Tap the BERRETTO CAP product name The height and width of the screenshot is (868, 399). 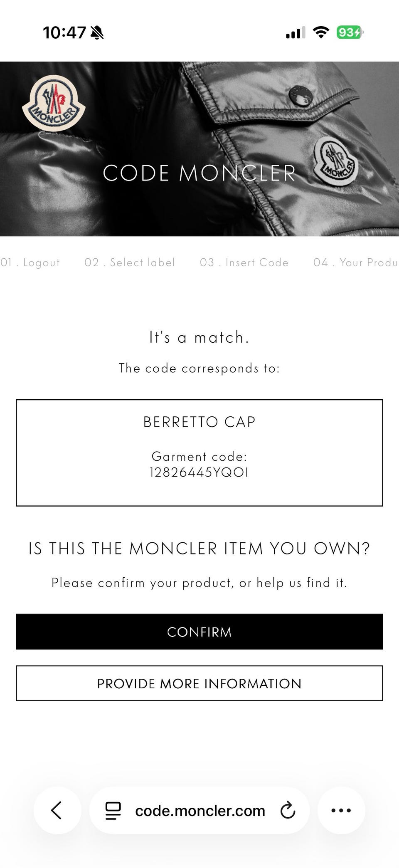point(199,422)
